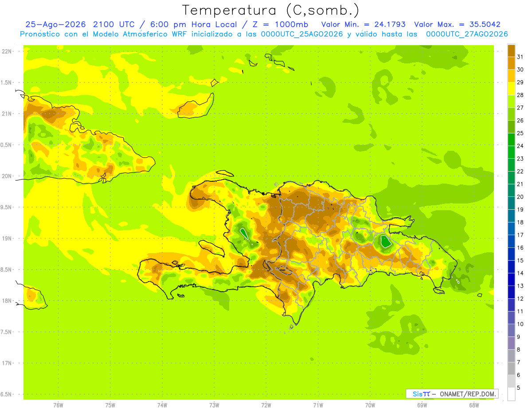
Task: Select the Valor Max. = 35.5042 readout
Action: click(x=457, y=25)
